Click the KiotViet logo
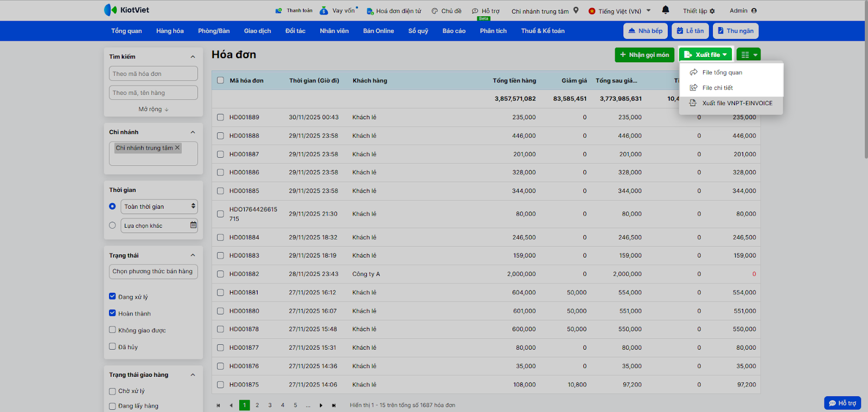868x412 pixels. tap(126, 10)
